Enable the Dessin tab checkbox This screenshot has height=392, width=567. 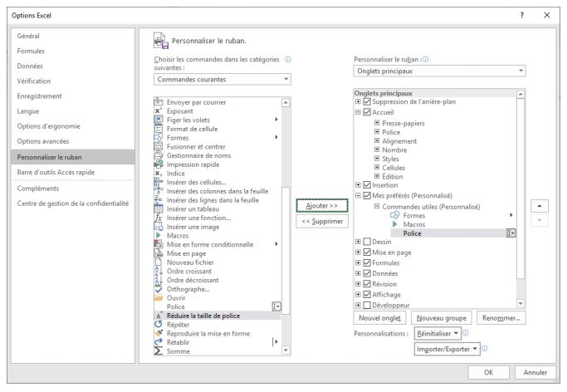point(368,243)
